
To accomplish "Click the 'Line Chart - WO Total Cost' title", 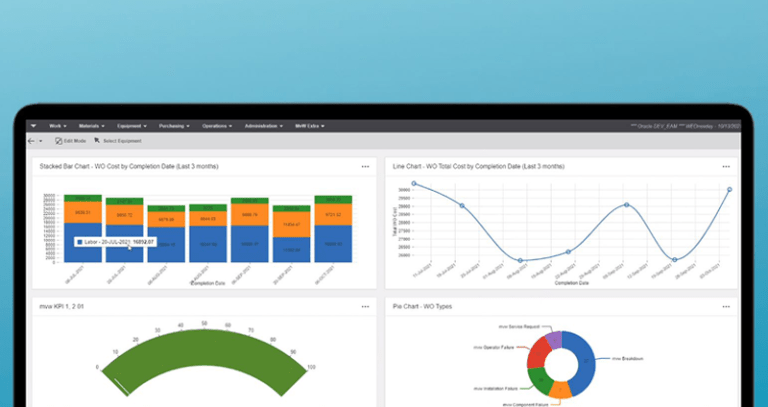I will (x=479, y=167).
